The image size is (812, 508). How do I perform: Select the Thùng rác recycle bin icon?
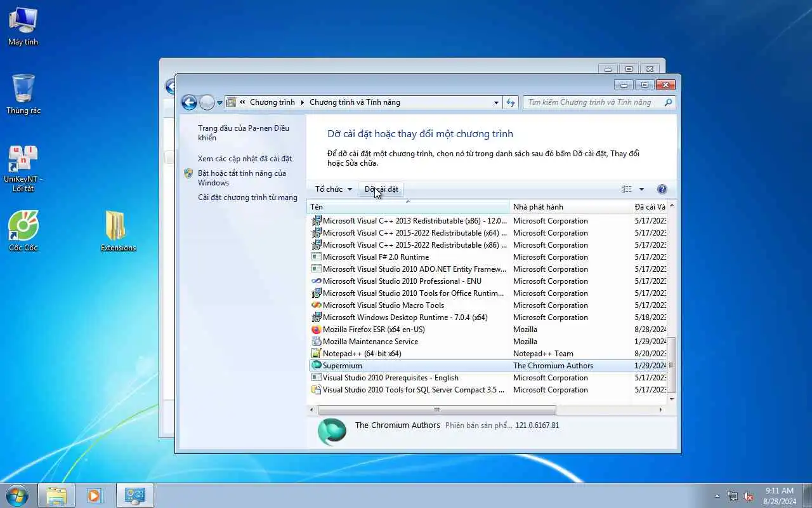click(23, 94)
